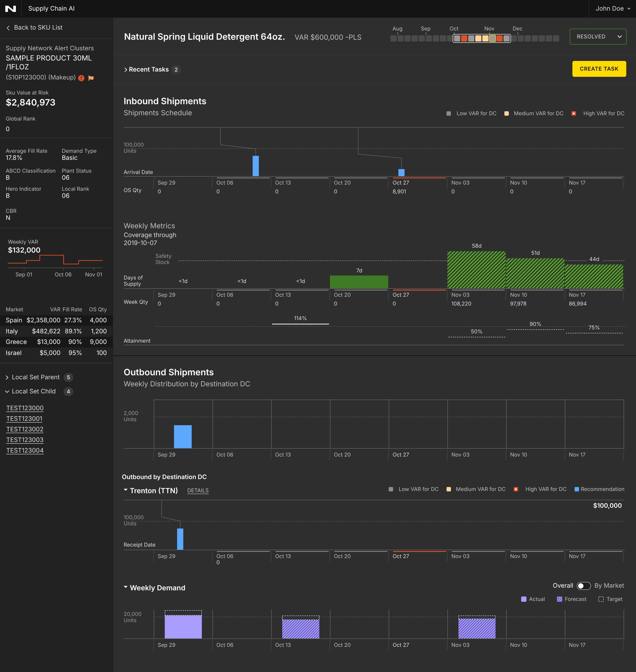
Task: Open child SKU TEST123004
Action: 25,450
